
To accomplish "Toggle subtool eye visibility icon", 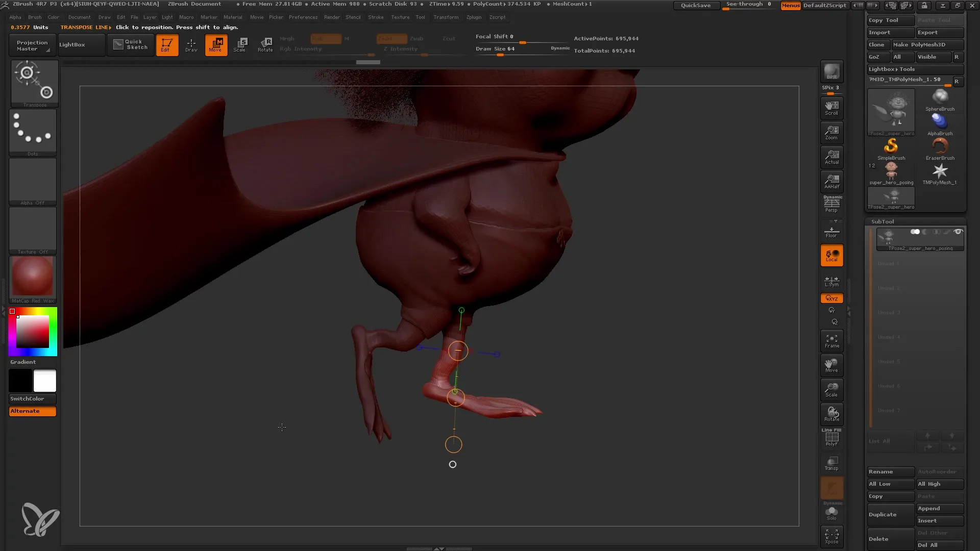I will [958, 232].
